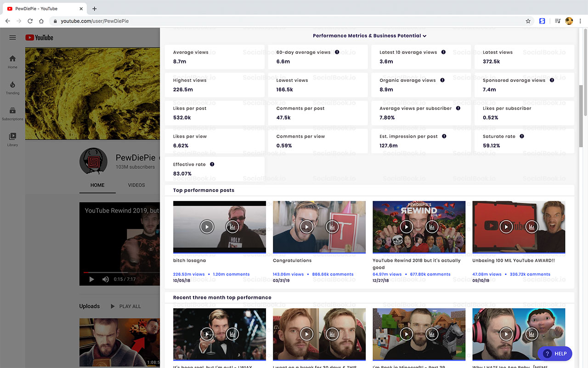588x368 pixels.
Task: Click the 'Highest views' 226.5m value
Action: [183, 90]
